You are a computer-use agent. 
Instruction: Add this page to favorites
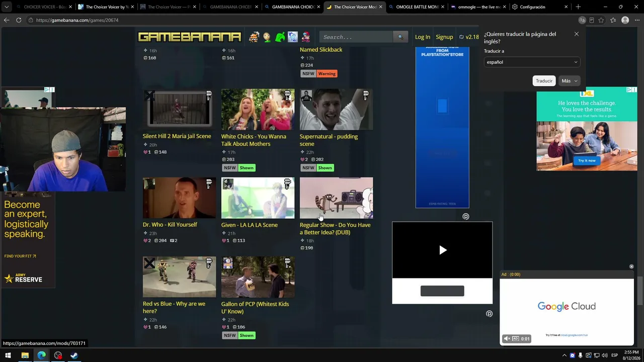(x=601, y=20)
